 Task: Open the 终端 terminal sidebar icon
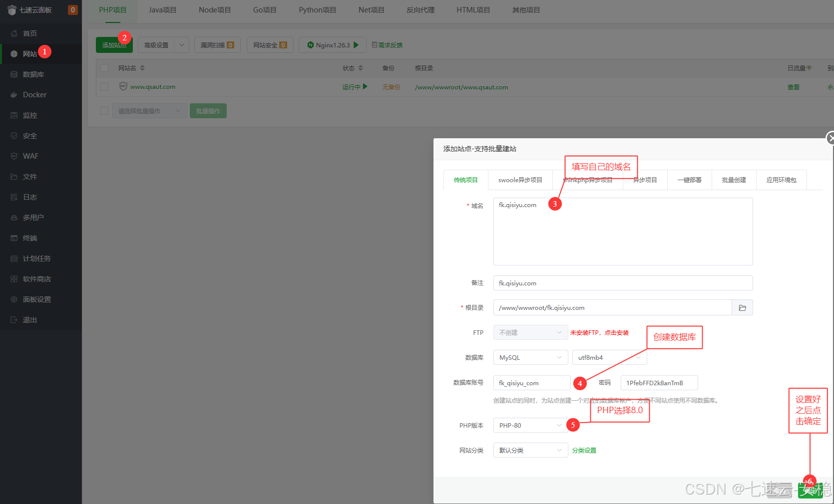(14, 238)
